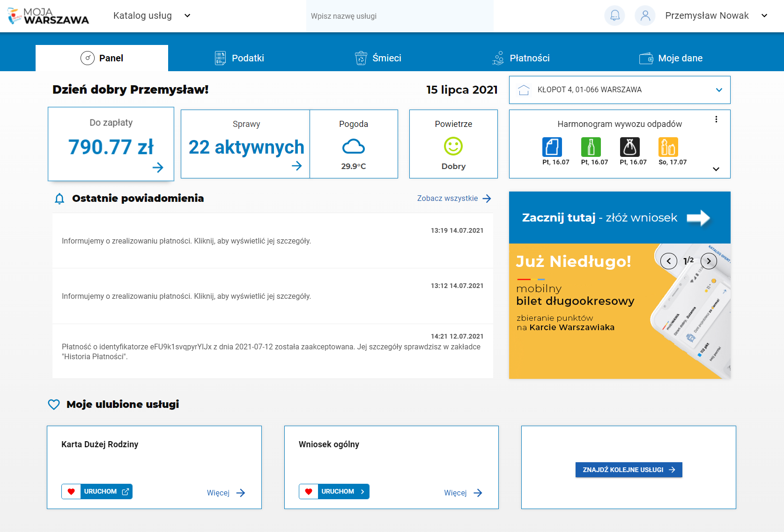The image size is (784, 532).
Task: Click the user profile avatar icon
Action: tap(645, 15)
